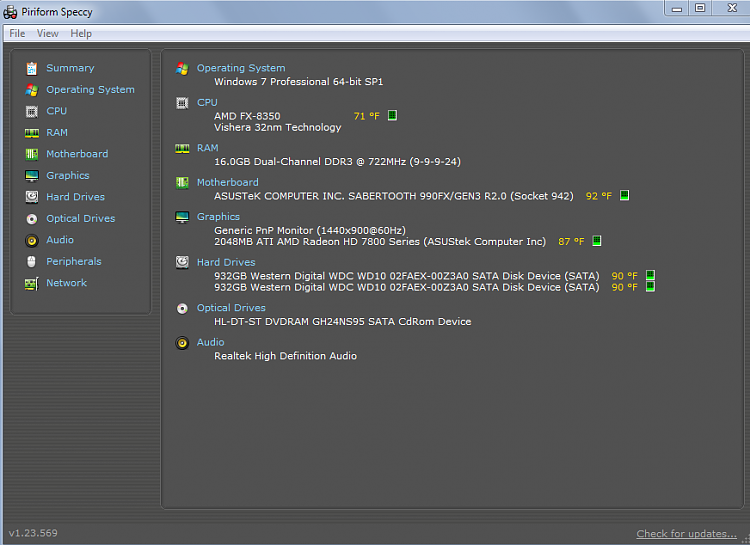The width and height of the screenshot is (750, 545).
Task: Click the text Windows 7 Professional 64-bit SP1
Action: click(x=298, y=82)
